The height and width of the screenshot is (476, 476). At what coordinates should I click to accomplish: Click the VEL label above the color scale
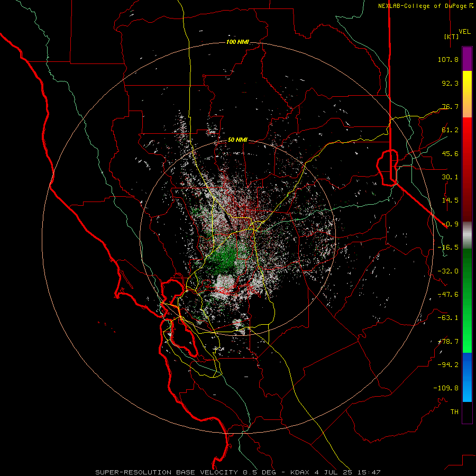(x=464, y=31)
